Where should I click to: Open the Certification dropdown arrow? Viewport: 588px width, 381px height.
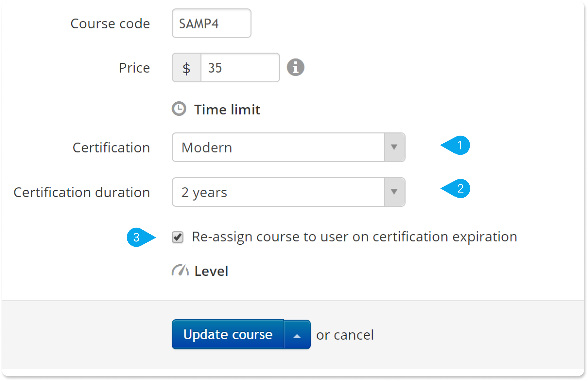pyautogui.click(x=394, y=147)
